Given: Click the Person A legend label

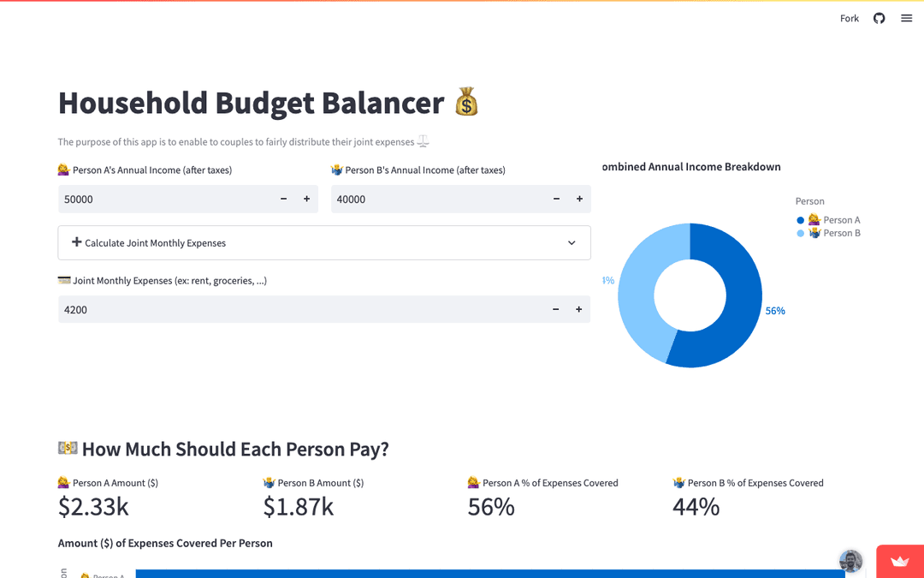Looking at the screenshot, I should point(834,220).
